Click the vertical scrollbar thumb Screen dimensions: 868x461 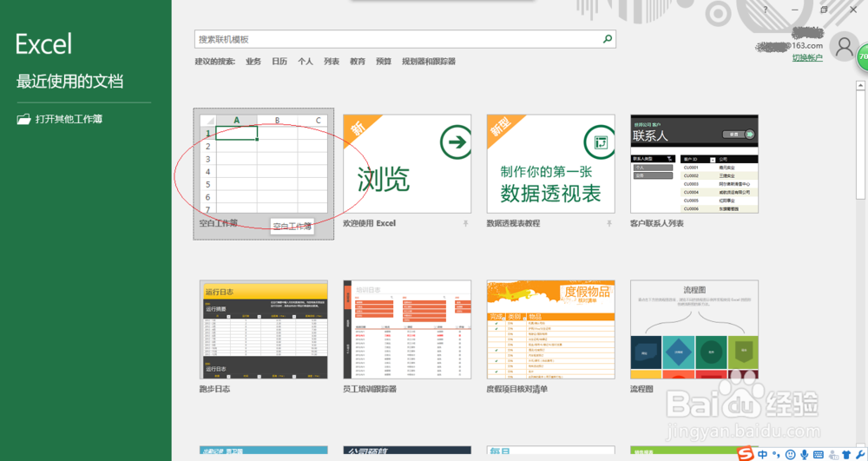coord(860,145)
